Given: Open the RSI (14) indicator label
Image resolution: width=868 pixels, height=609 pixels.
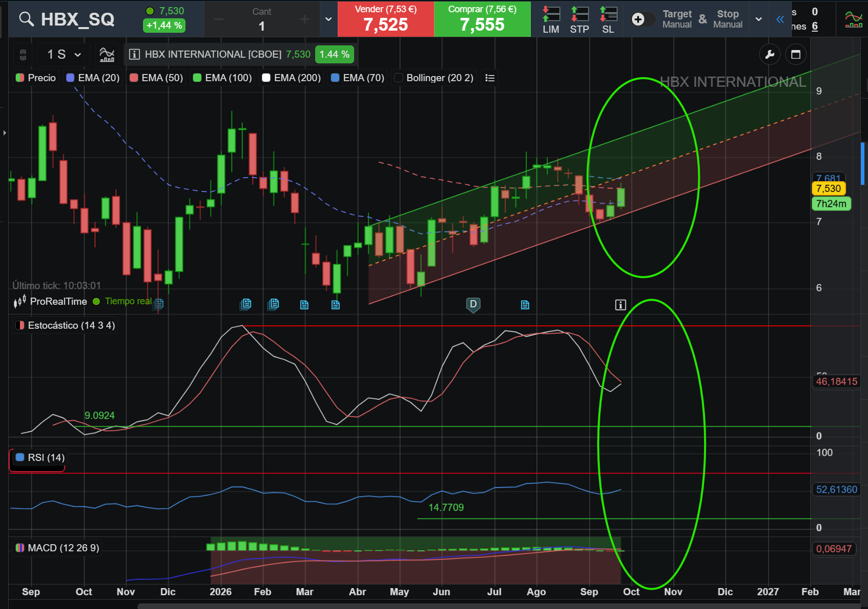Looking at the screenshot, I should 40,457.
